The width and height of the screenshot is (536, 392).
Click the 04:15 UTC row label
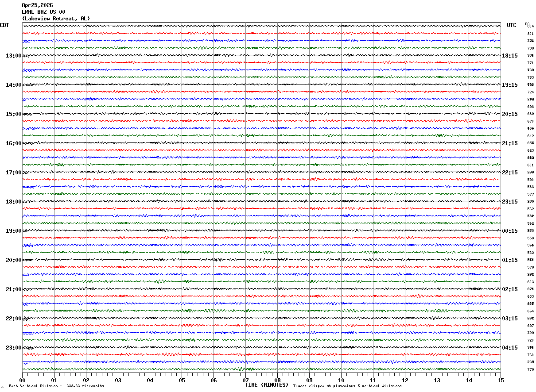510,348
